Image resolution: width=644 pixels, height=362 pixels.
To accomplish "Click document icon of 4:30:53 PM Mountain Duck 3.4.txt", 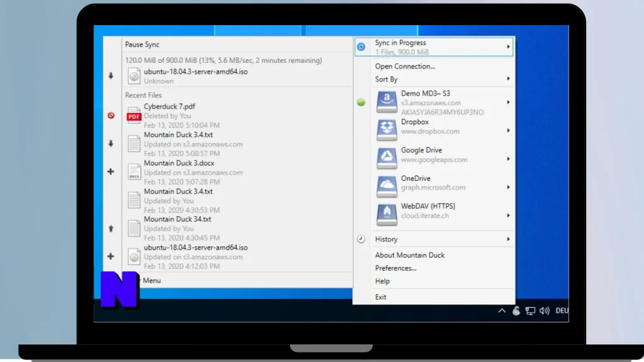I will [x=134, y=200].
